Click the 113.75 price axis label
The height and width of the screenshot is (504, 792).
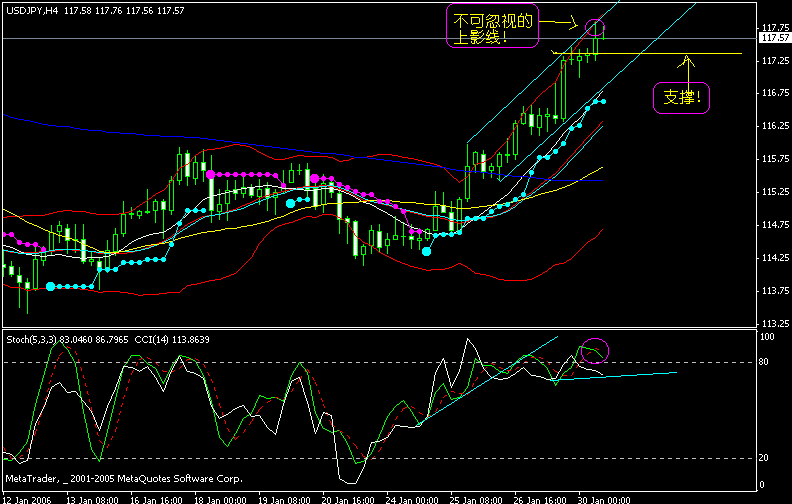(775, 290)
